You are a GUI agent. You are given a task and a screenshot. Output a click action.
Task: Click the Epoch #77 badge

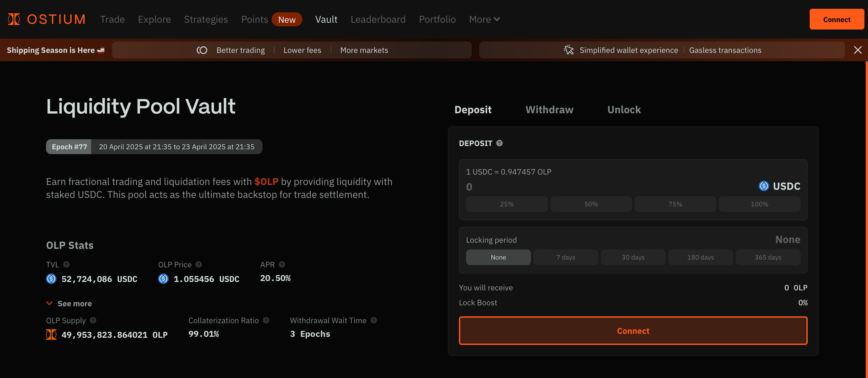(x=69, y=147)
